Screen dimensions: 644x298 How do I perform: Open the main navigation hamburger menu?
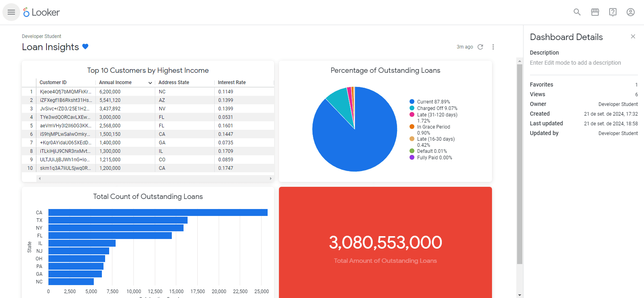pyautogui.click(x=11, y=12)
